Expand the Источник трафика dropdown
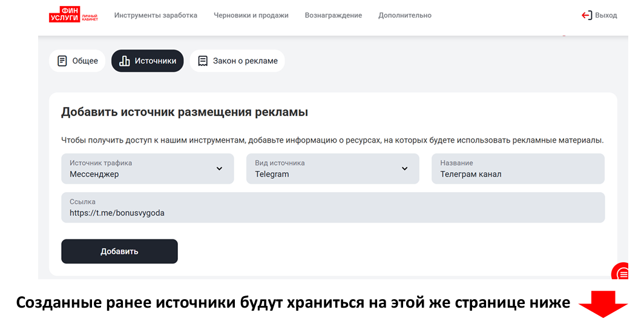 tap(147, 169)
